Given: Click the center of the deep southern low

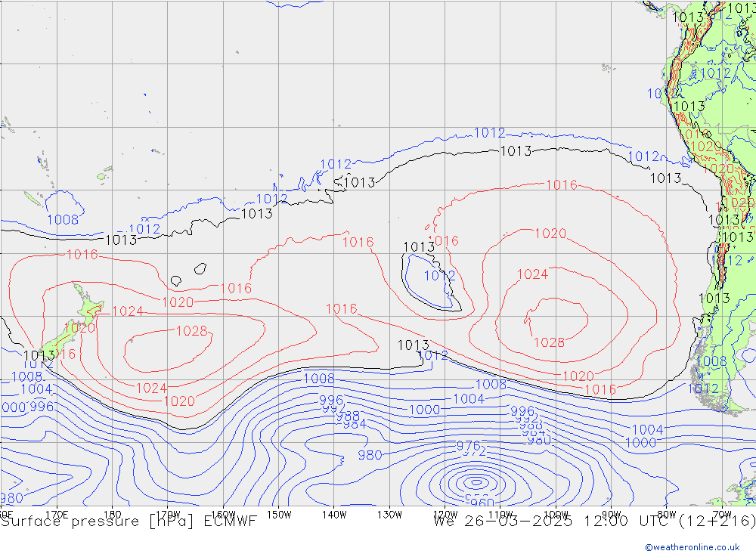Looking at the screenshot, I should point(476,482).
